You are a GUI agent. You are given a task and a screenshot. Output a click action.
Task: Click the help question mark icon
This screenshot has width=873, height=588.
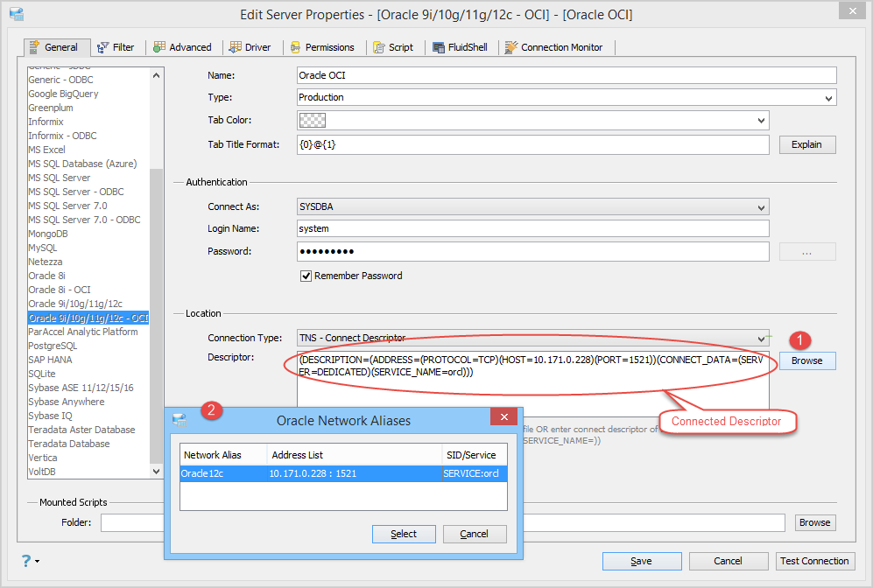click(x=26, y=560)
